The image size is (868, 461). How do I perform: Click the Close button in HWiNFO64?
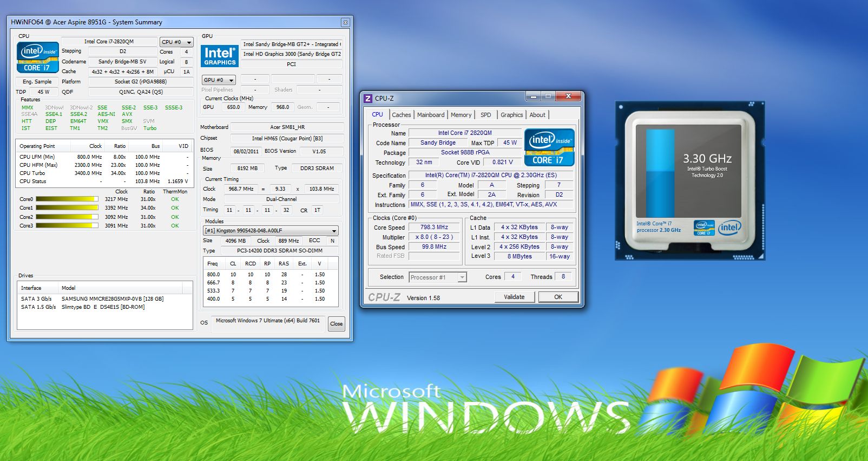coord(337,324)
